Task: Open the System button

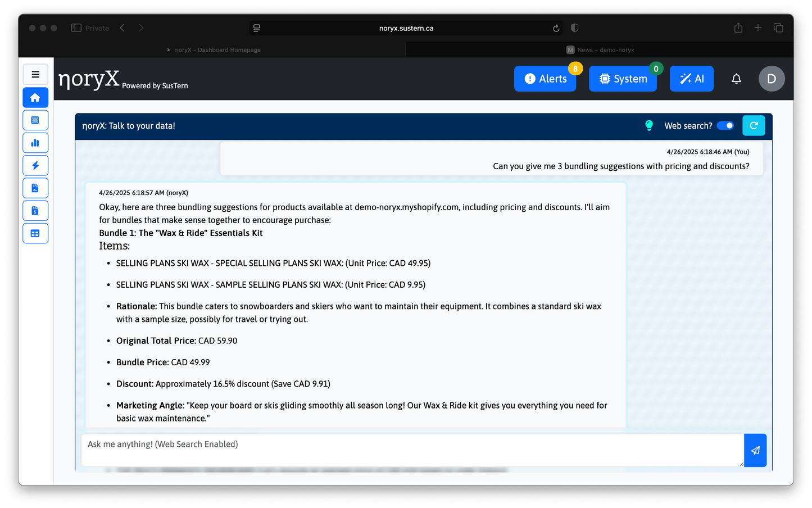Action: click(623, 79)
